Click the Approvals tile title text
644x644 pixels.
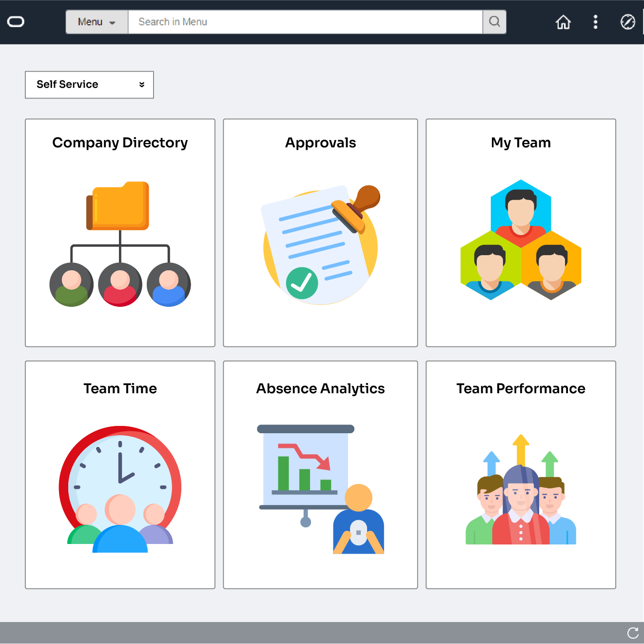320,142
